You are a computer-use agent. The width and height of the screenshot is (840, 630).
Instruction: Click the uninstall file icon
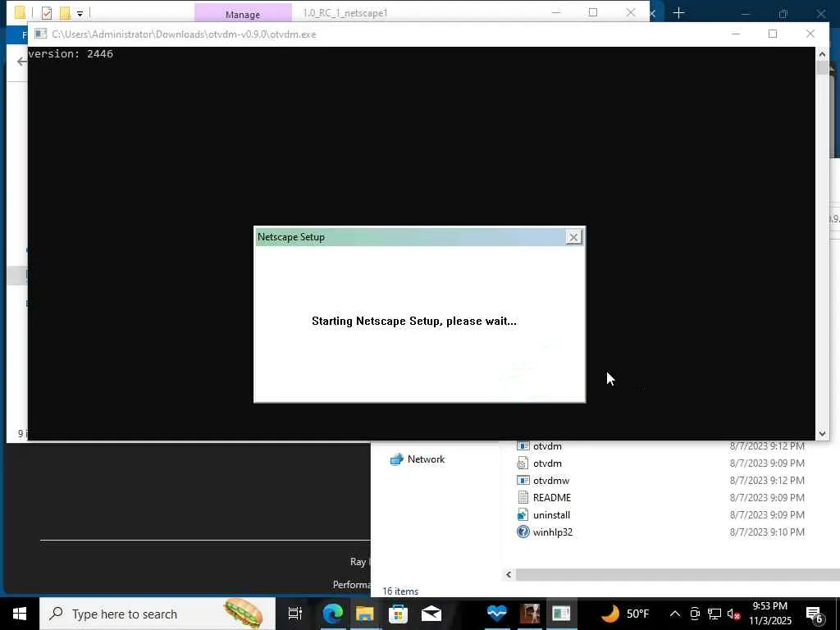pyautogui.click(x=523, y=515)
